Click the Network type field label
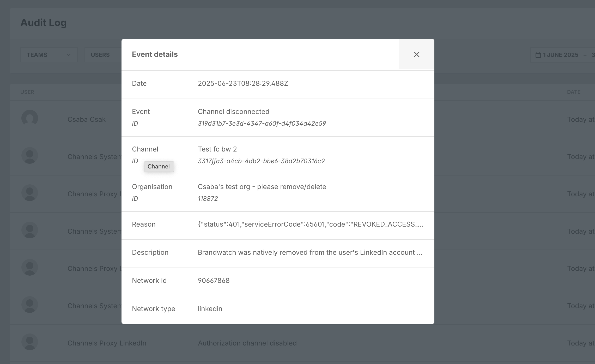This screenshot has height=364, width=595. (x=153, y=309)
